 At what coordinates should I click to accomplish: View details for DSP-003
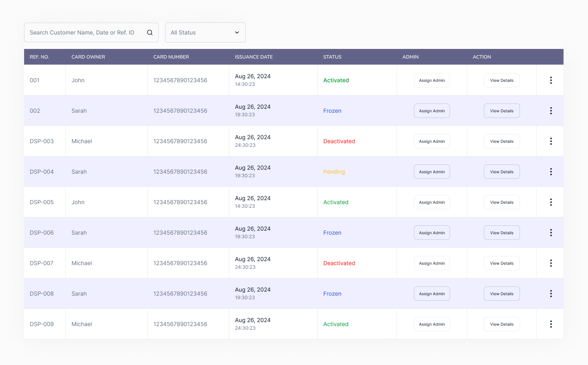pos(502,141)
